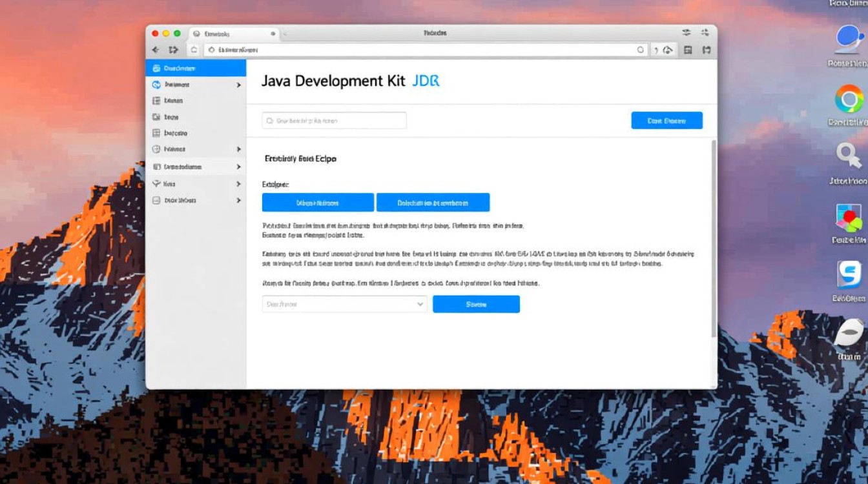Click the cloud download icon in the browser toolbar
868x484 pixels.
(668, 50)
